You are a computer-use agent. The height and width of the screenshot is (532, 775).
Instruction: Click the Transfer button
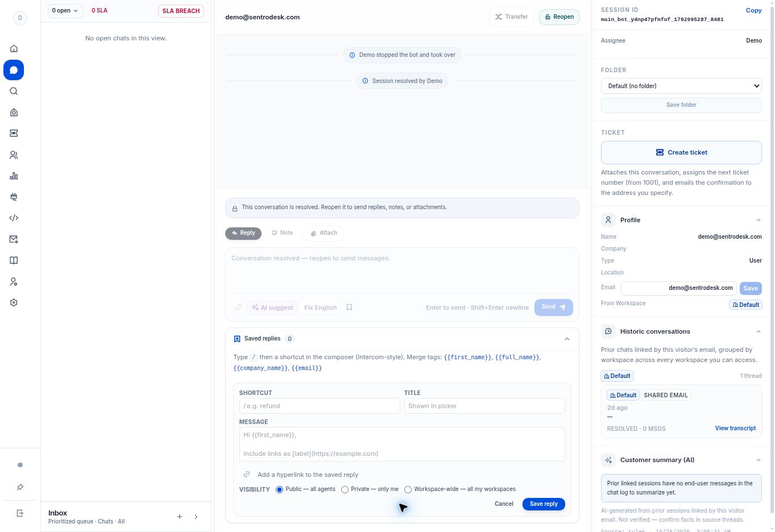511,17
